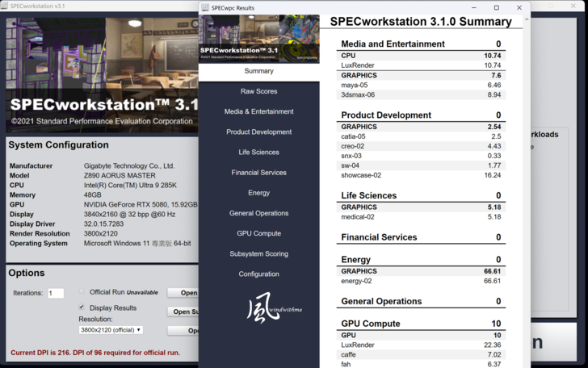Close the SPECworkstation v3.1 main window
Screen dimensions: 588x368
tap(573, 6)
